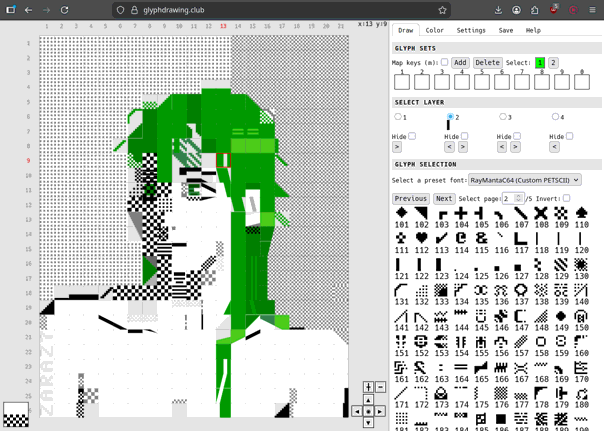Bookmark this page with the star icon

[x=442, y=10]
